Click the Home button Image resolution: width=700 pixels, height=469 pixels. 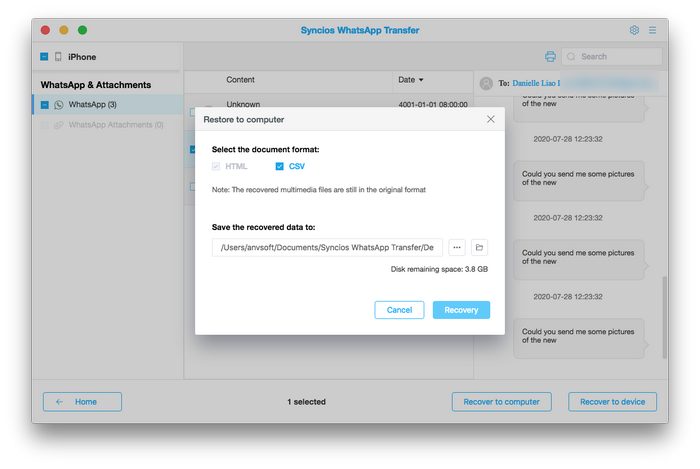82,402
